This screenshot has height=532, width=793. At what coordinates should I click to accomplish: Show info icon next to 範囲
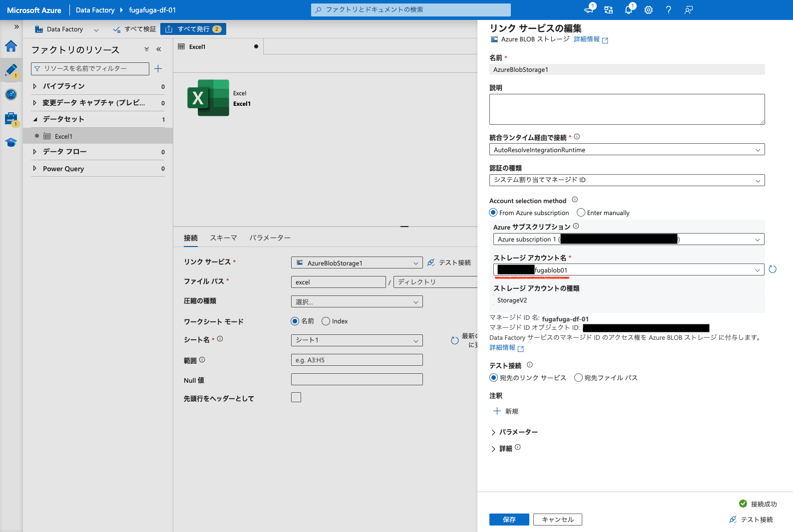[x=202, y=360]
